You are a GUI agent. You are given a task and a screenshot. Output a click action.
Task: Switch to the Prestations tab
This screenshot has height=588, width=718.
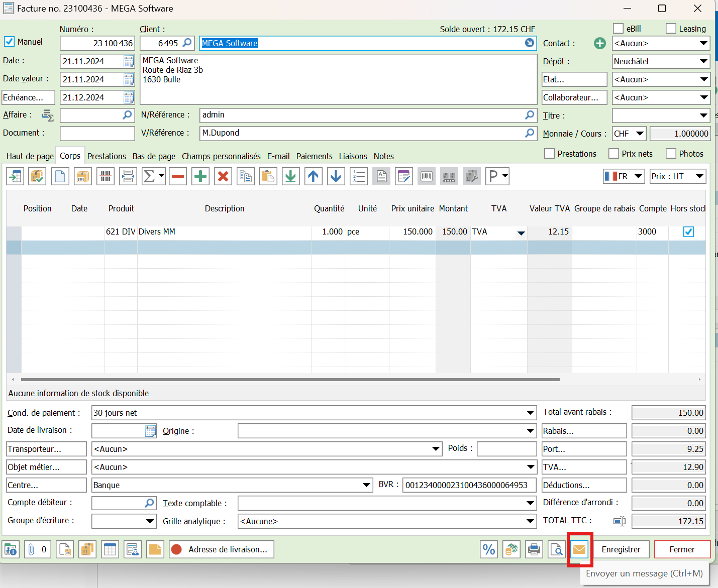(107, 156)
